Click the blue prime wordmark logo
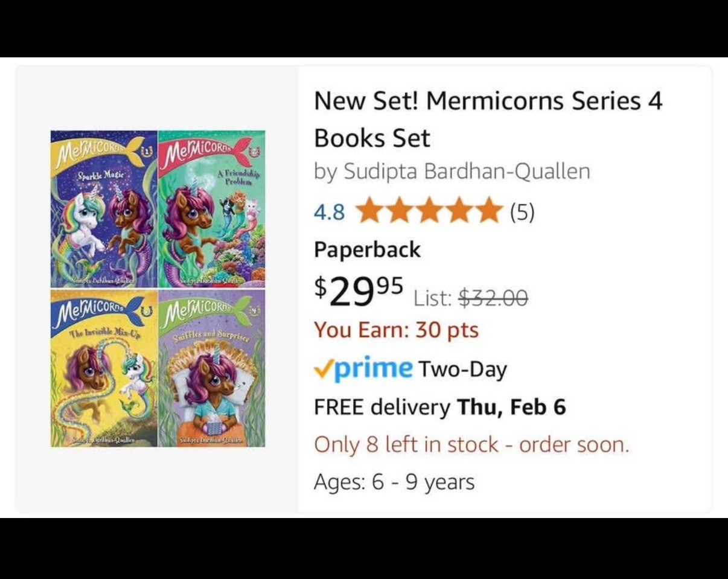The image size is (728, 579). tap(374, 368)
